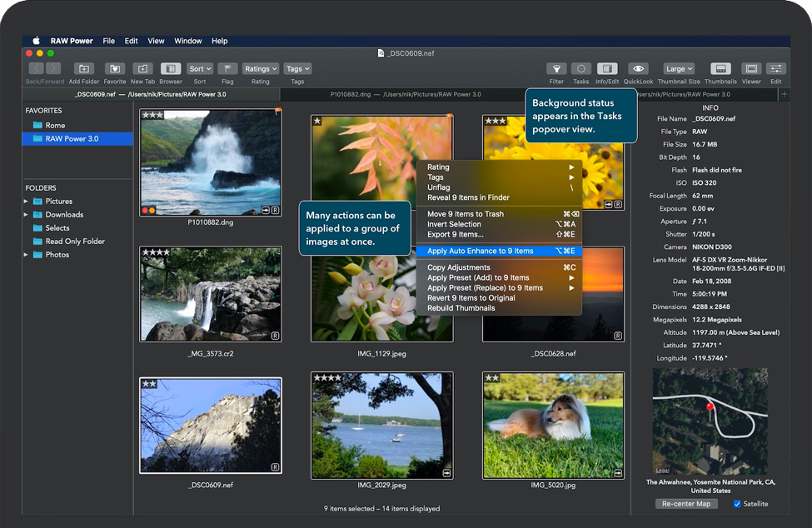
Task: Switch to Viewer mode
Action: pyautogui.click(x=751, y=69)
